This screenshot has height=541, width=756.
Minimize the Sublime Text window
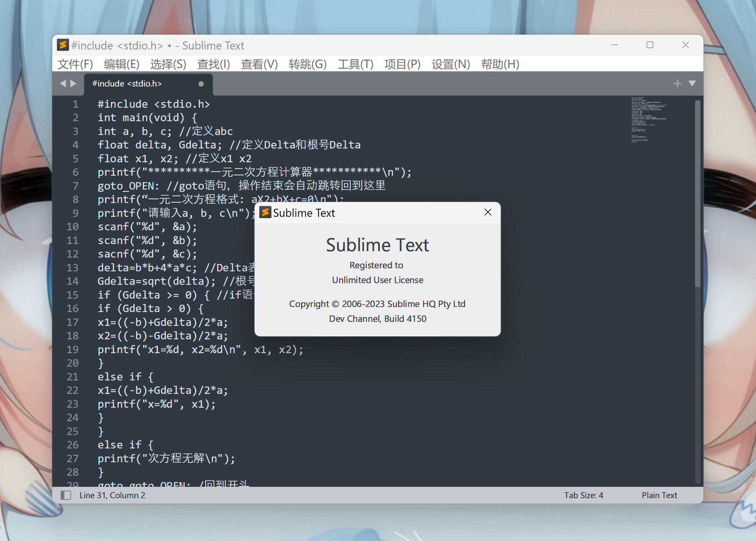615,45
